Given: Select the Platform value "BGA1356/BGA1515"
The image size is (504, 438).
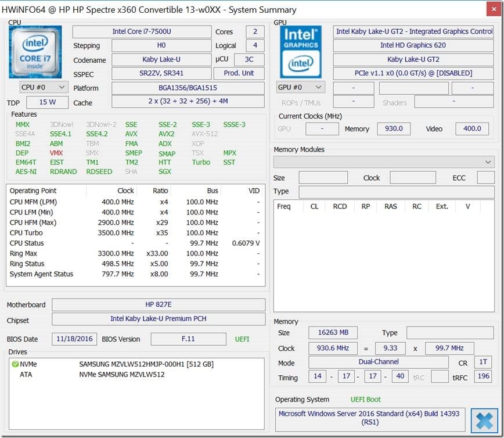Looking at the screenshot, I should point(188,88).
